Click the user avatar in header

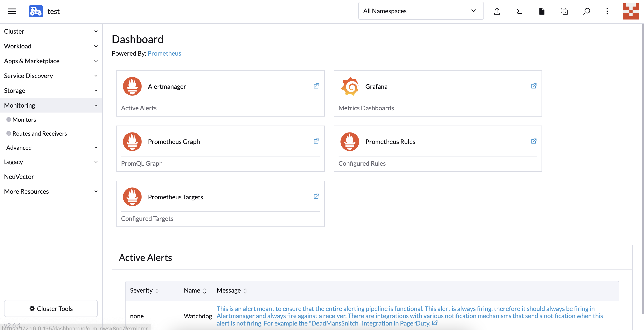631,11
